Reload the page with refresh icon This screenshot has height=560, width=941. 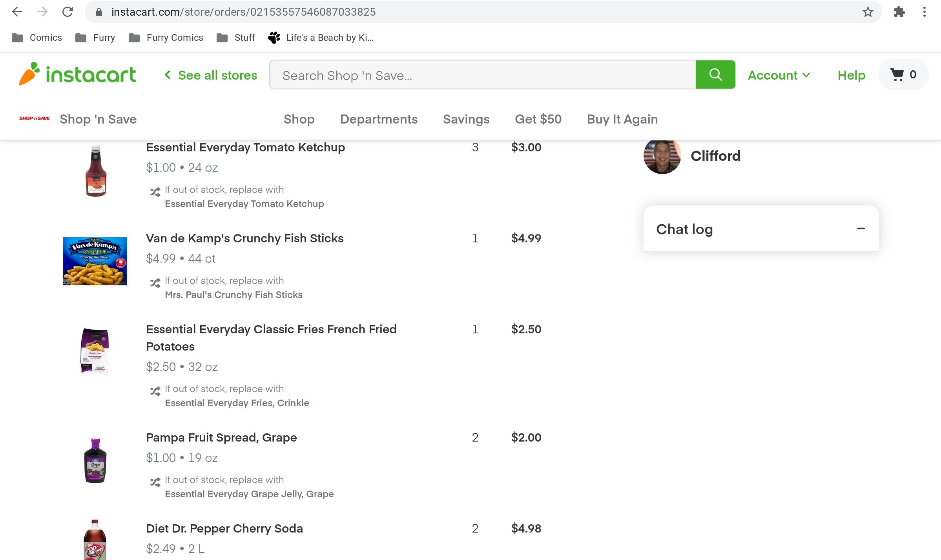click(x=67, y=12)
